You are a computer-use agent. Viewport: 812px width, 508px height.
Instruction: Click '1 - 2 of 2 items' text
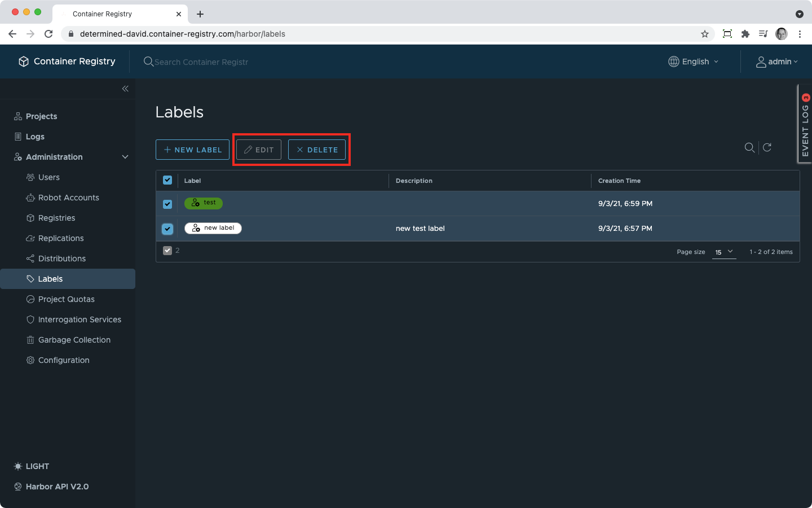(771, 252)
